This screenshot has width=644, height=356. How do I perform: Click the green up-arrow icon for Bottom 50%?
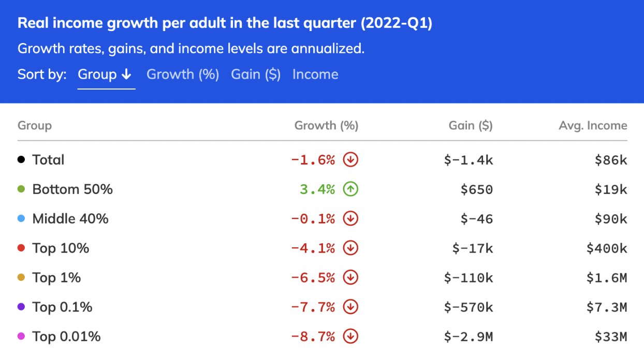coord(350,189)
